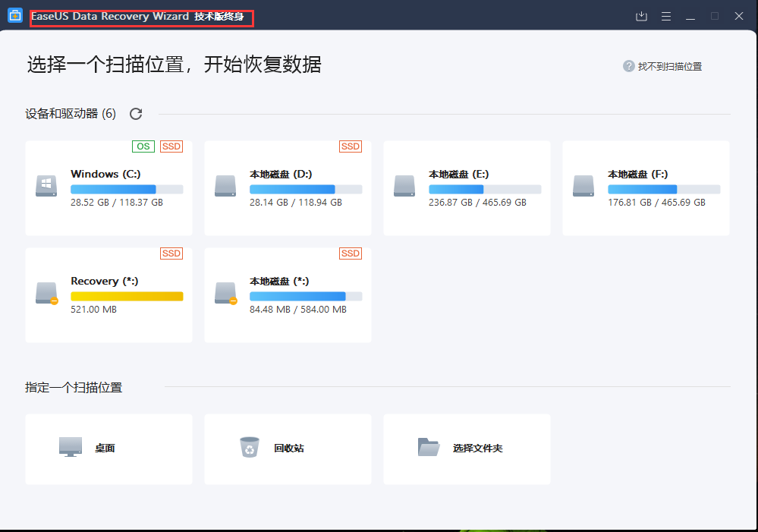Click the SSD badge on 本地磁盘 (*:)
758x532 pixels.
coord(351,253)
